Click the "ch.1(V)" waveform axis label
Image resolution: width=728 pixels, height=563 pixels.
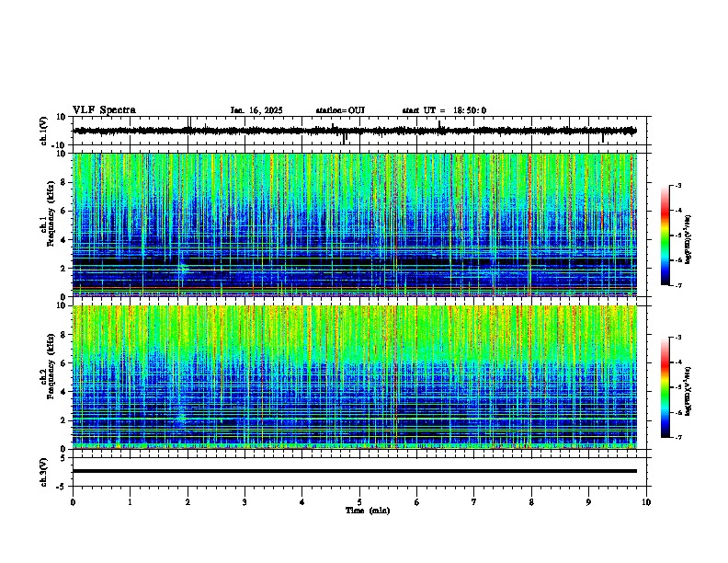[x=44, y=131]
